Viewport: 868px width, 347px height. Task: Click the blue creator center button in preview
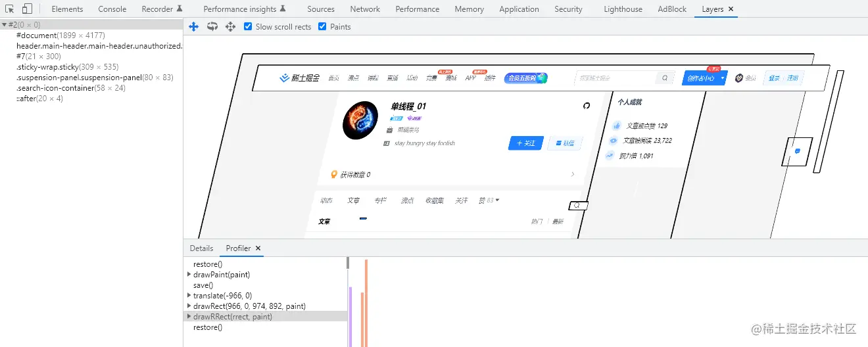704,78
